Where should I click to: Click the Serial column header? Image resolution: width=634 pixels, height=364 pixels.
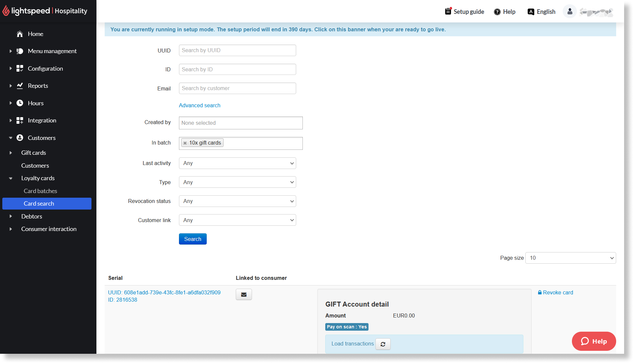coord(115,278)
